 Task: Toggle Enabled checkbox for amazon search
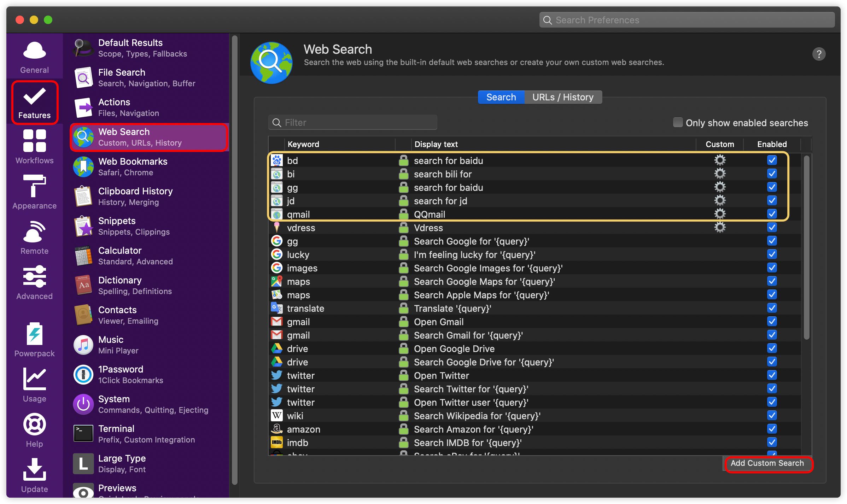(772, 429)
